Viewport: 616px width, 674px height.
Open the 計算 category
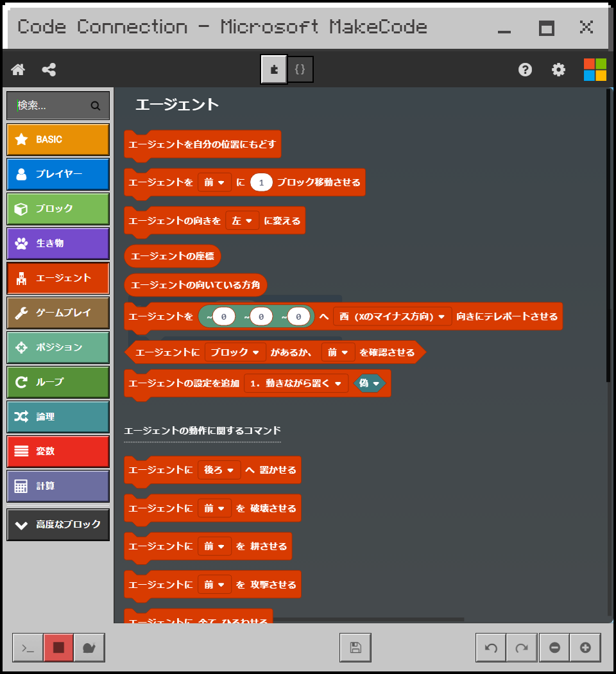coord(58,486)
